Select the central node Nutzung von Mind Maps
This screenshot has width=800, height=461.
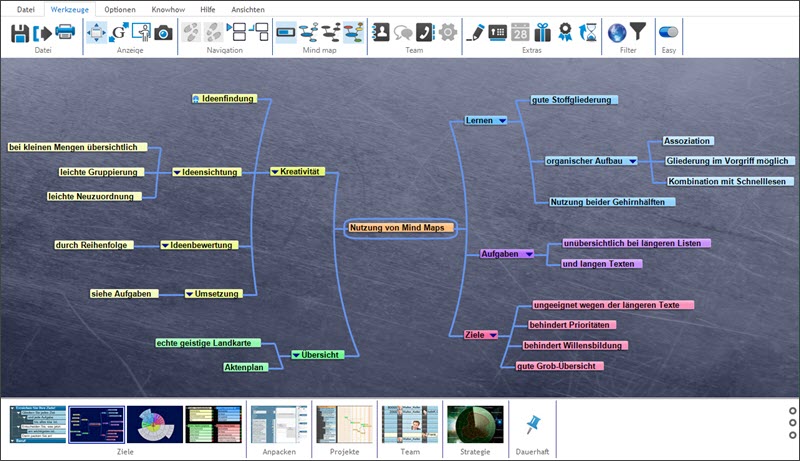pos(400,228)
